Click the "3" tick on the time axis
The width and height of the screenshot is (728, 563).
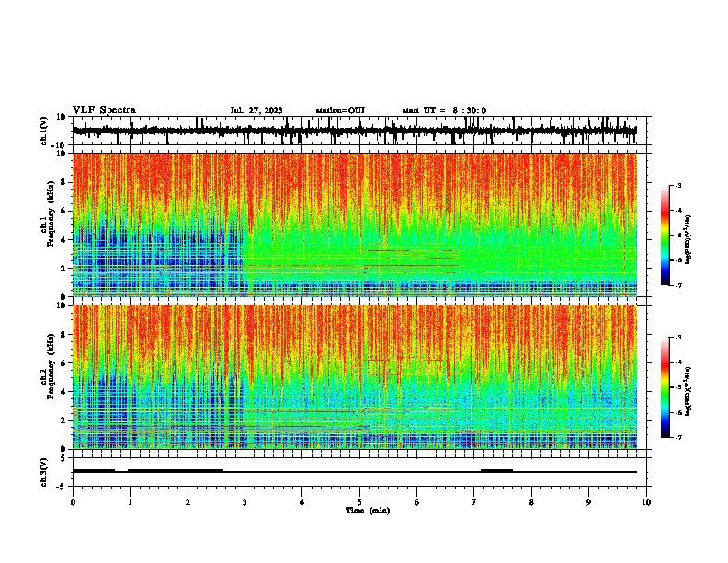tap(245, 502)
